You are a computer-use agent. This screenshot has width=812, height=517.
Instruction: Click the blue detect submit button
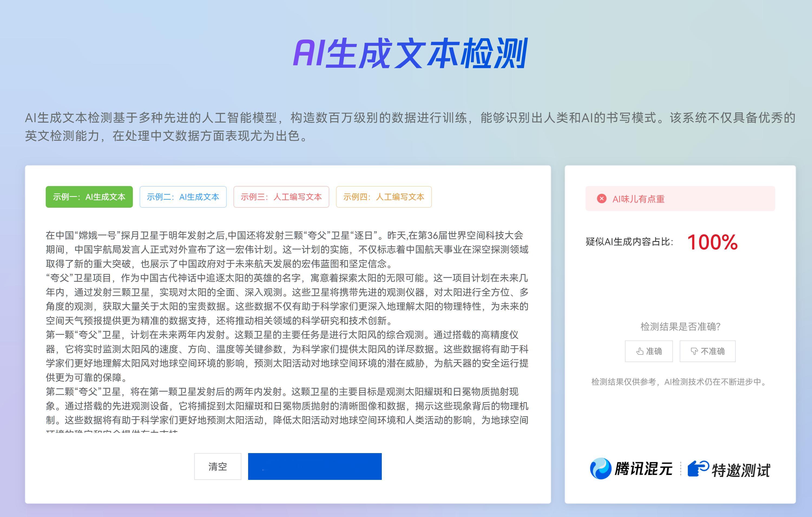click(315, 466)
